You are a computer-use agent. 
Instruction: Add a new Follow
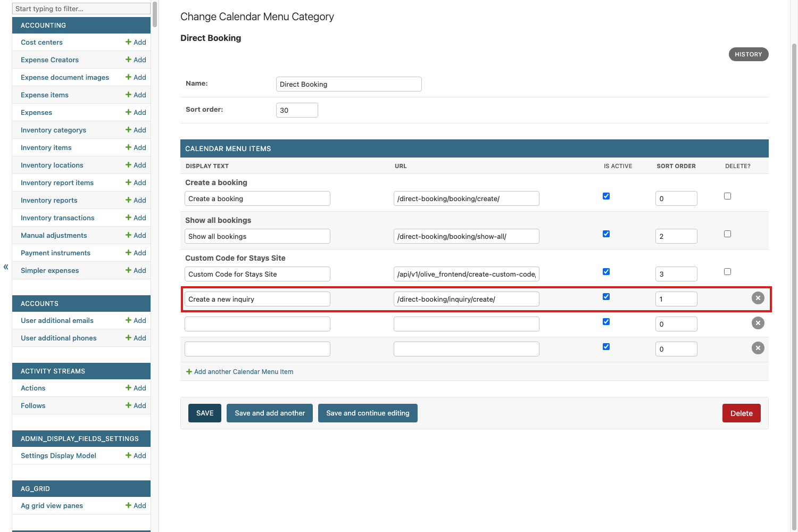click(x=136, y=405)
